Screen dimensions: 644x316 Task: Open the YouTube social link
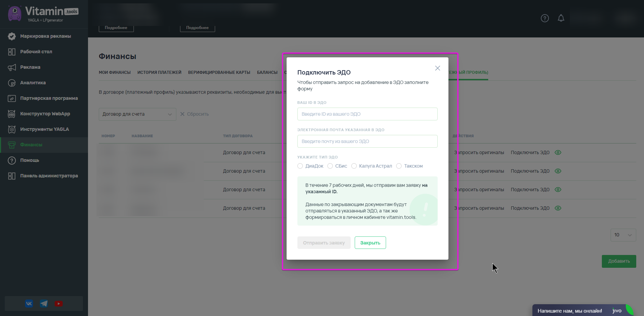tap(59, 304)
